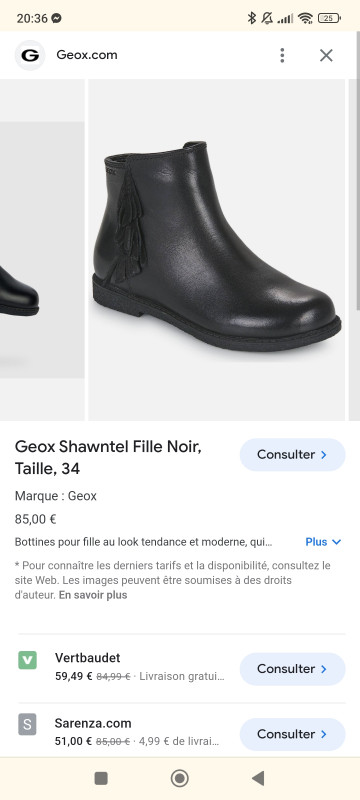
Task: Tap the Android home circle button
Action: click(179, 778)
